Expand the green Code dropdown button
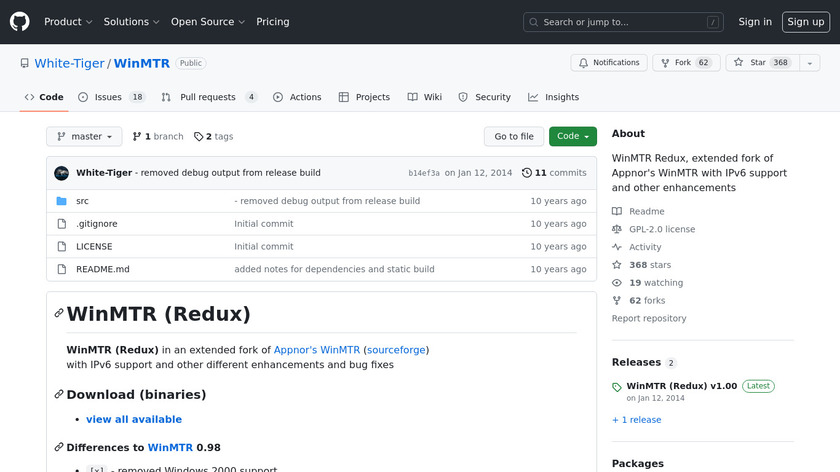The width and height of the screenshot is (840, 472). [x=572, y=137]
